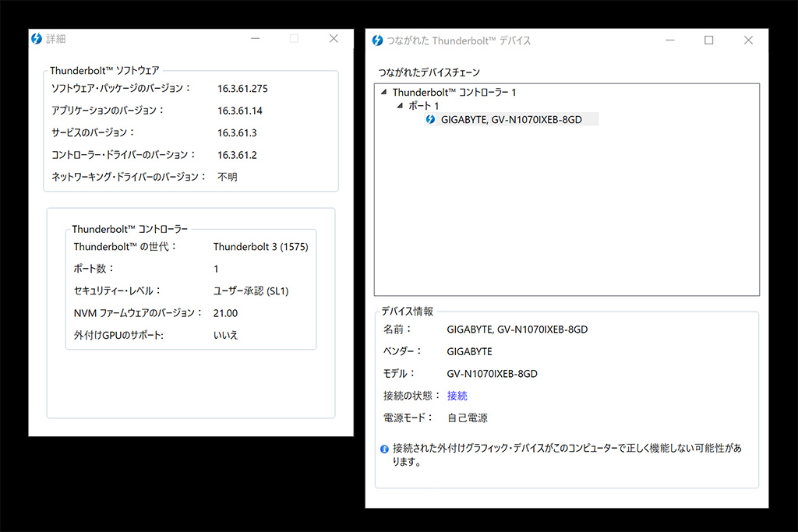
Task: Click the blue info icon beside the warning message
Action: click(x=384, y=449)
